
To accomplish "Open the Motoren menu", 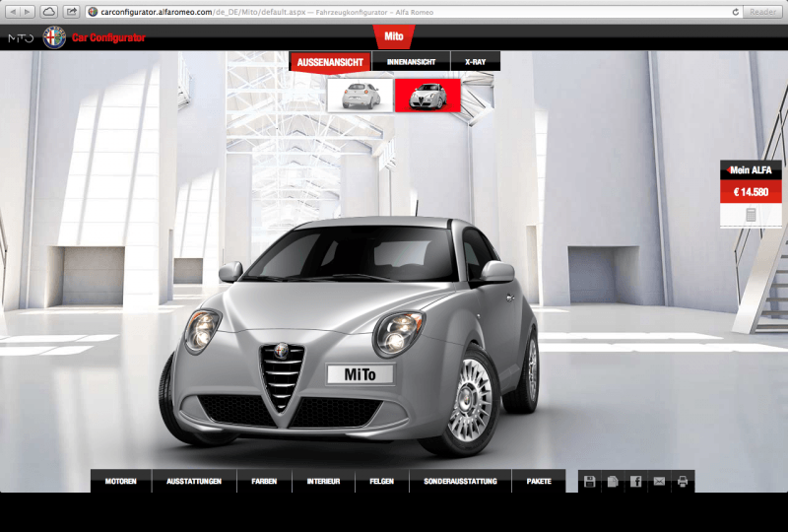I will [120, 481].
